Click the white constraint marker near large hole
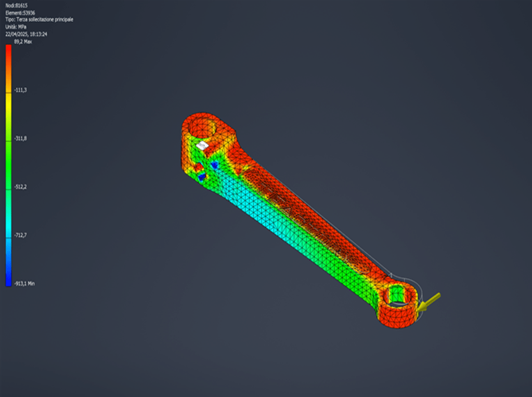This screenshot has height=397, width=532. point(202,145)
